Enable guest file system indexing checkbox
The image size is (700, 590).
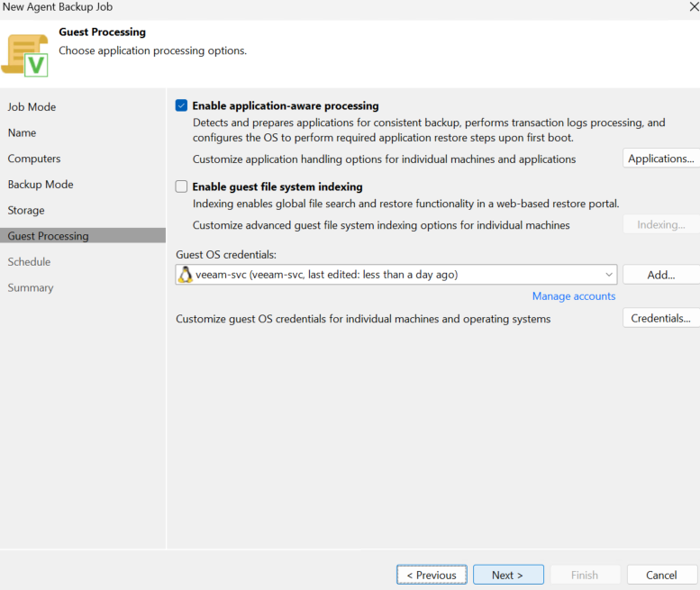point(181,186)
